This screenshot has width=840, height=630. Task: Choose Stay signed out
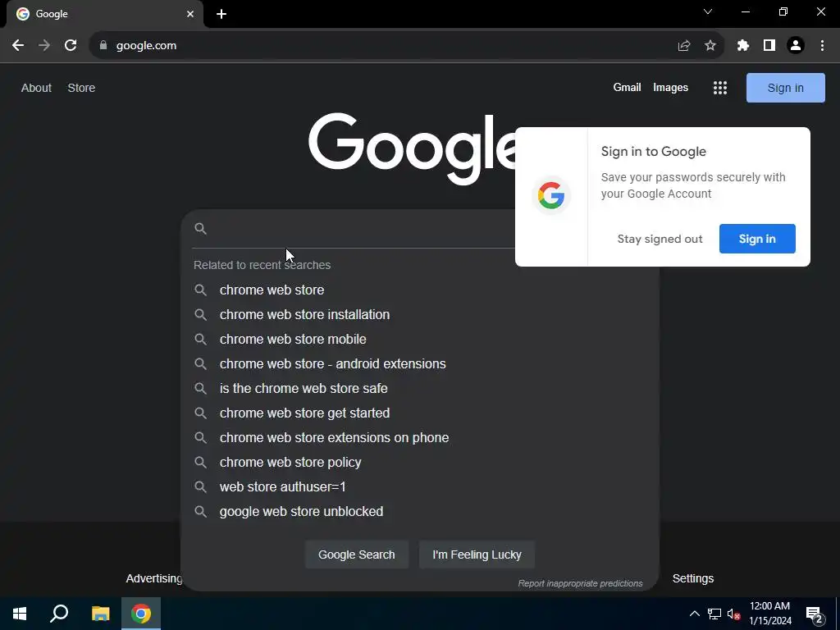(x=660, y=239)
